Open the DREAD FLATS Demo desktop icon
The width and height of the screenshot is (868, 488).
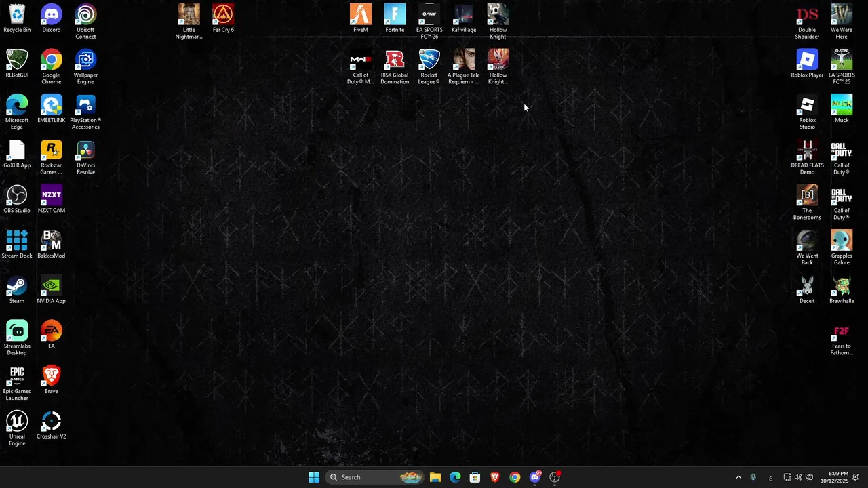pos(807,158)
